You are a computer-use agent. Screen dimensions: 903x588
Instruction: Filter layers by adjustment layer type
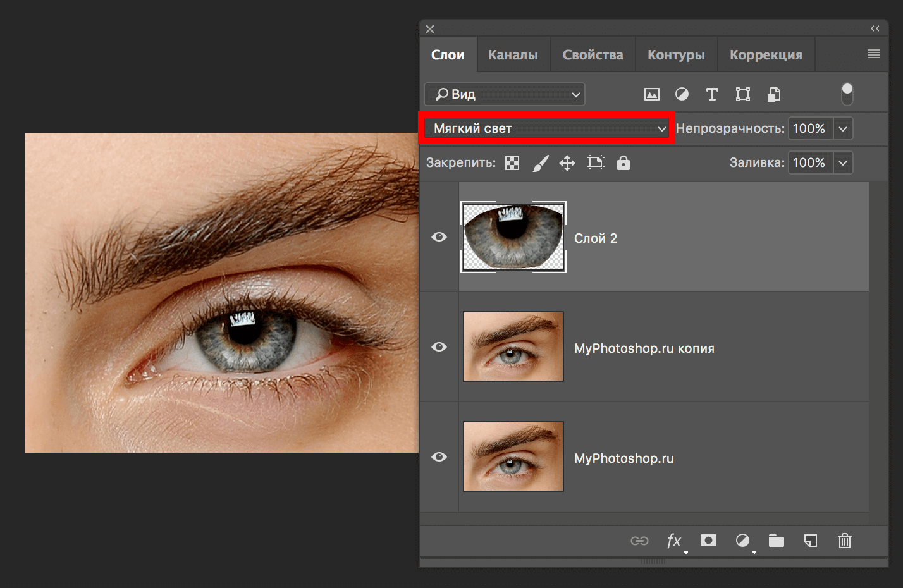tap(682, 94)
